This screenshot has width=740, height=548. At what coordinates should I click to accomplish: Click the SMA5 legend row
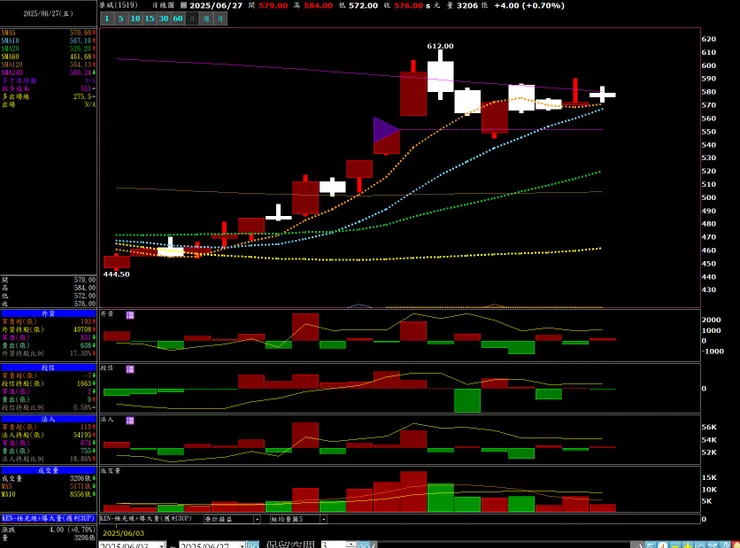pos(48,33)
